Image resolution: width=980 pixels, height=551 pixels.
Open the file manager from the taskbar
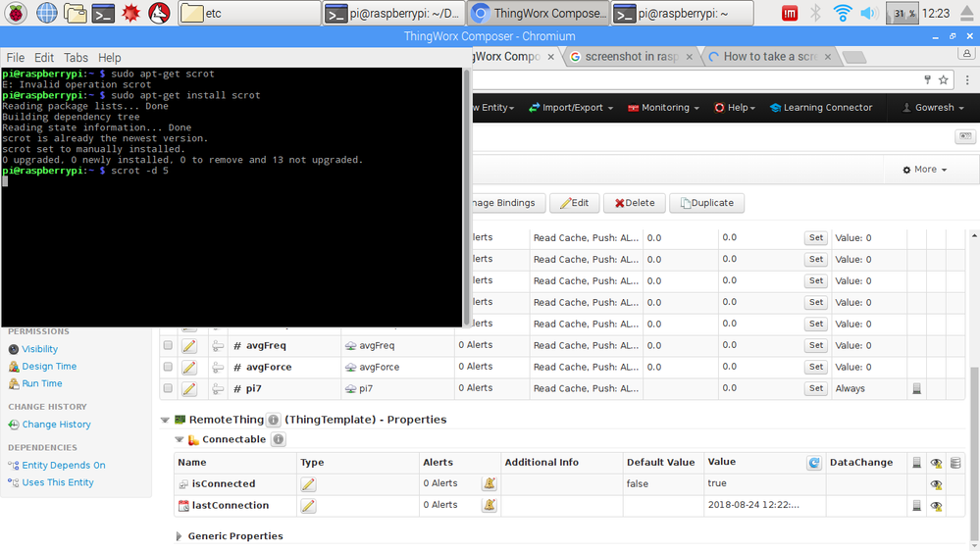pos(75,13)
